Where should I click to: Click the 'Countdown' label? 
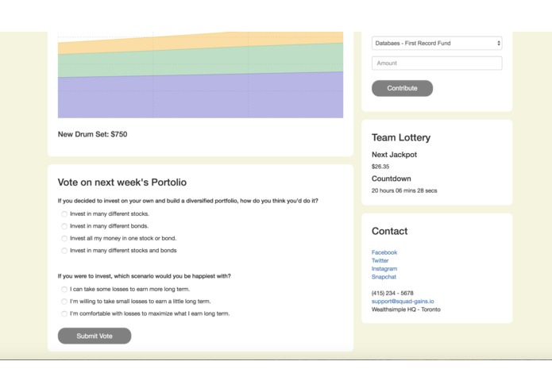392,179
